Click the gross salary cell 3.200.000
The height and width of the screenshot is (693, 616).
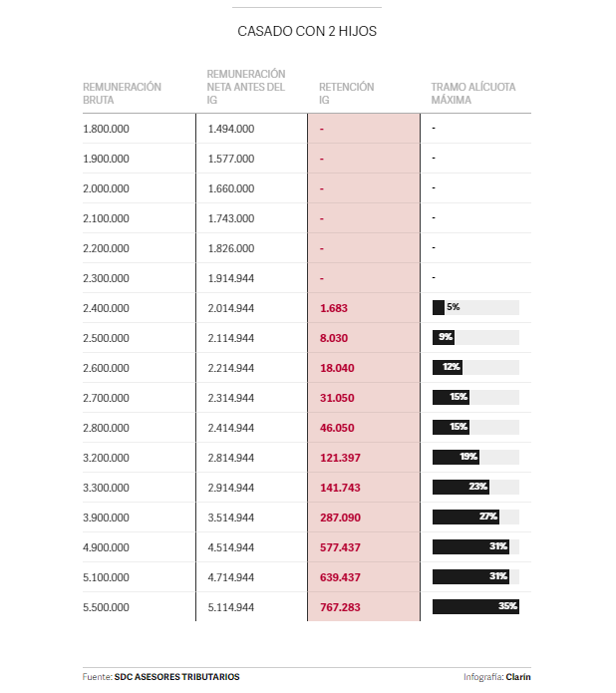(x=107, y=458)
